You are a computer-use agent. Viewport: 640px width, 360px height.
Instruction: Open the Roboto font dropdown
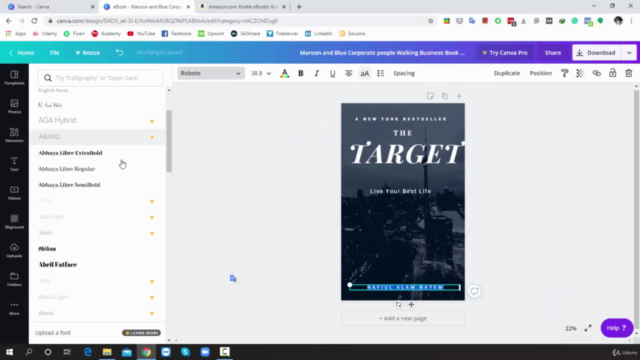click(x=211, y=73)
